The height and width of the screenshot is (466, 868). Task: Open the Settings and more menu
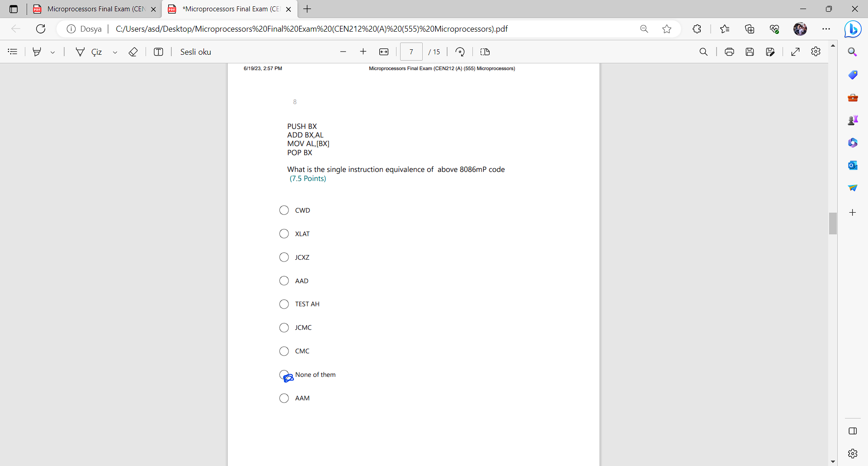point(827,29)
